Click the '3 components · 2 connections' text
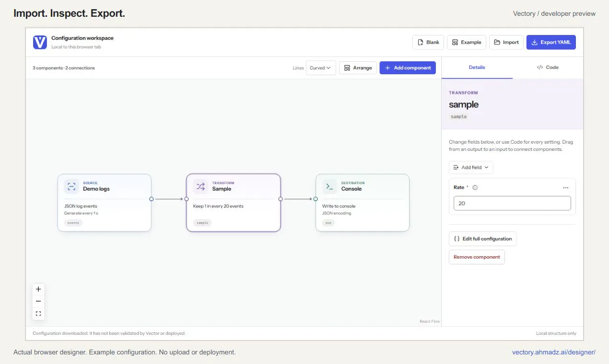 (x=64, y=68)
